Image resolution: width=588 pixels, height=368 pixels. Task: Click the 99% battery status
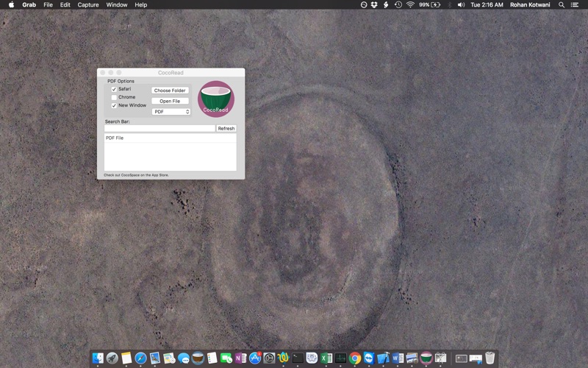tap(429, 4)
